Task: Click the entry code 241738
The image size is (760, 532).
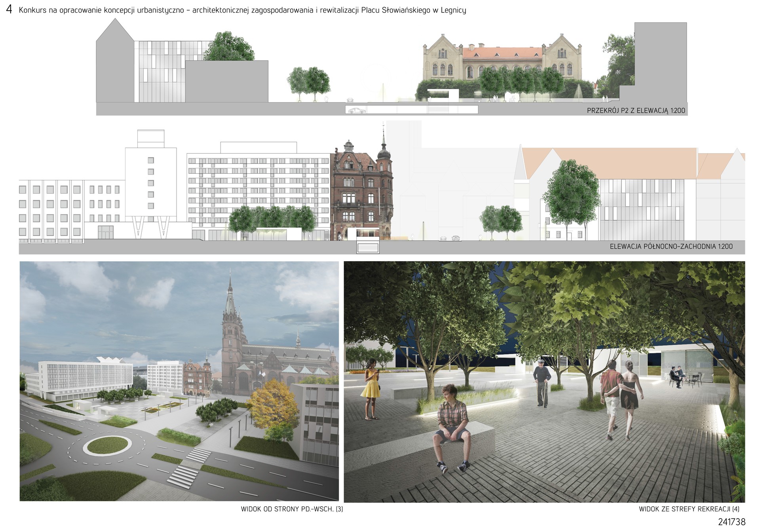Action: [x=731, y=522]
